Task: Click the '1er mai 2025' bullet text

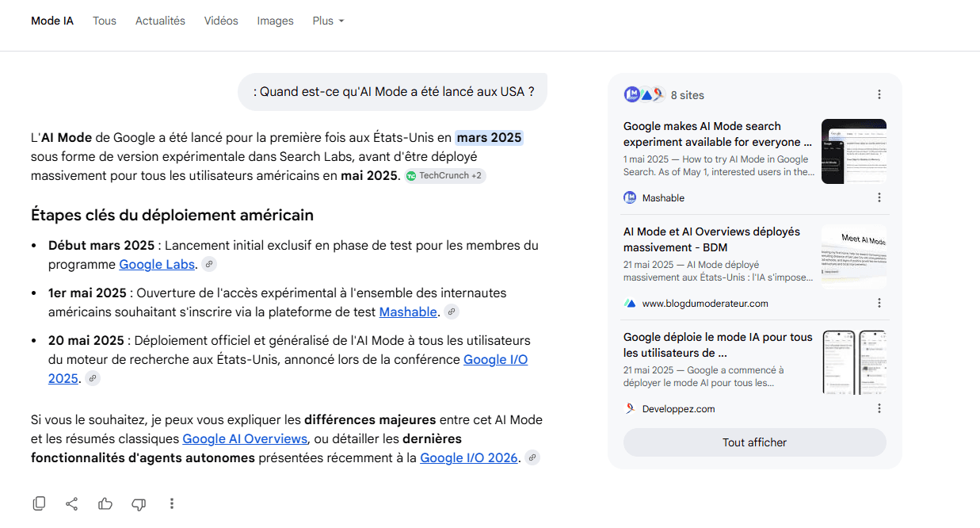Action: [x=87, y=293]
